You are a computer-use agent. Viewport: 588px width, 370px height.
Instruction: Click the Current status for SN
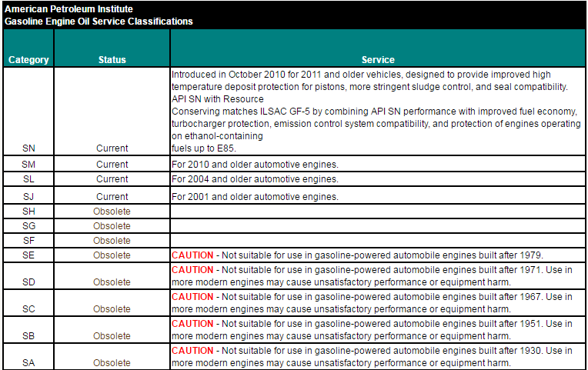tap(112, 148)
